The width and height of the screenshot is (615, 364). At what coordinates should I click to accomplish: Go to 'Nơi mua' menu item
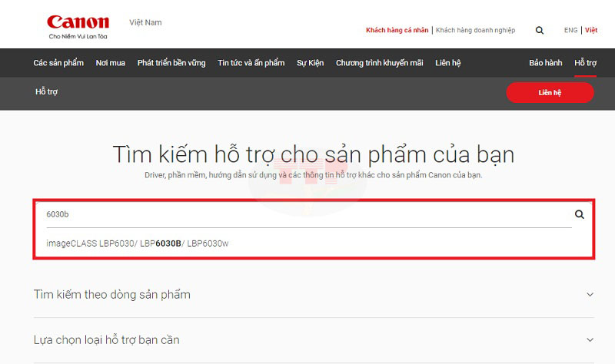[110, 63]
